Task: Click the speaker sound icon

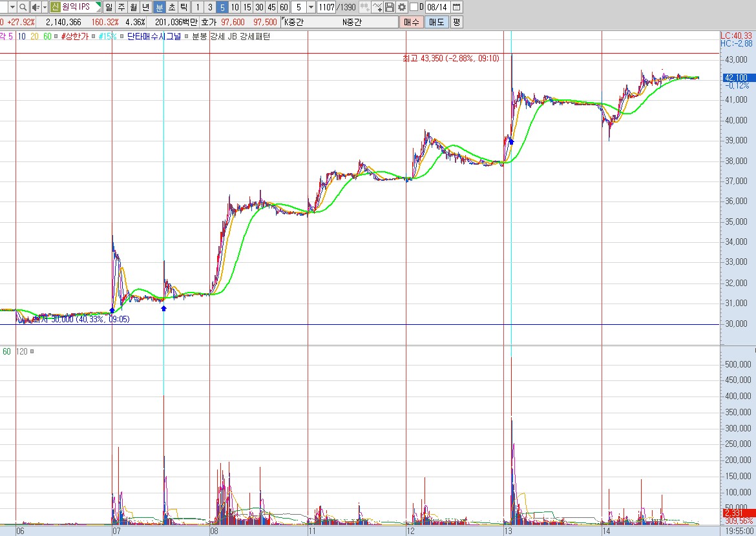Action: (35, 7)
